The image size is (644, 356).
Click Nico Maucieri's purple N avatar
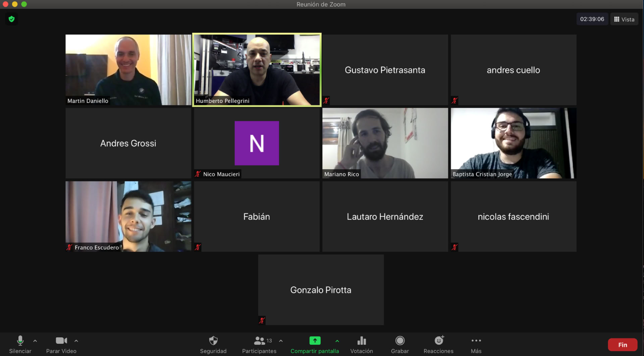click(257, 143)
